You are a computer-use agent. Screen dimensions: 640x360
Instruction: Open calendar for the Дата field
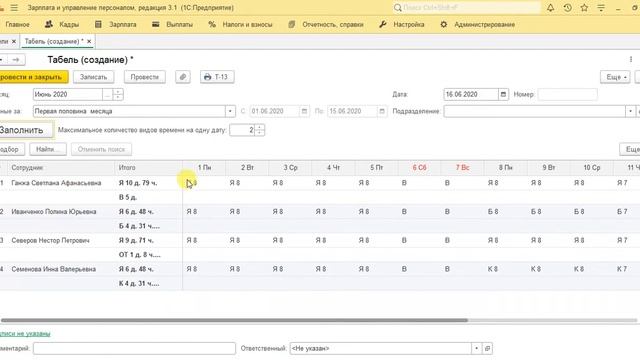pyautogui.click(x=503, y=94)
